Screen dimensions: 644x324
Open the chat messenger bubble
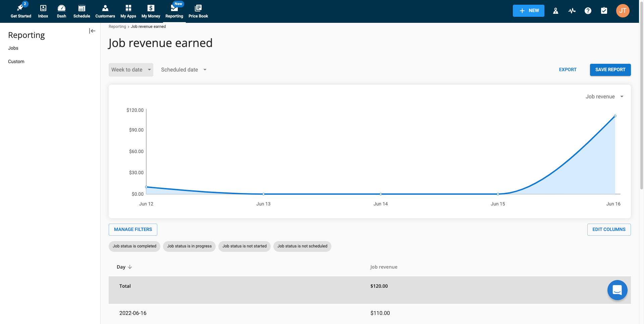617,290
